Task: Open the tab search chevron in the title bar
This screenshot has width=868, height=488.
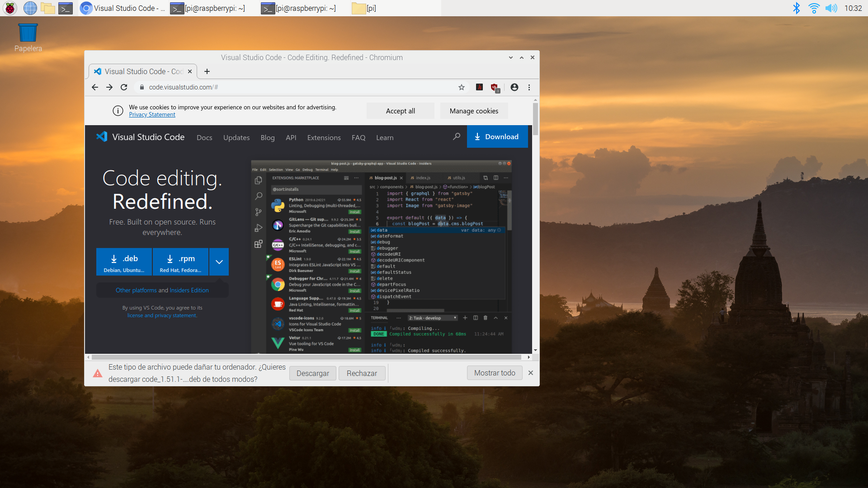Action: (x=510, y=57)
